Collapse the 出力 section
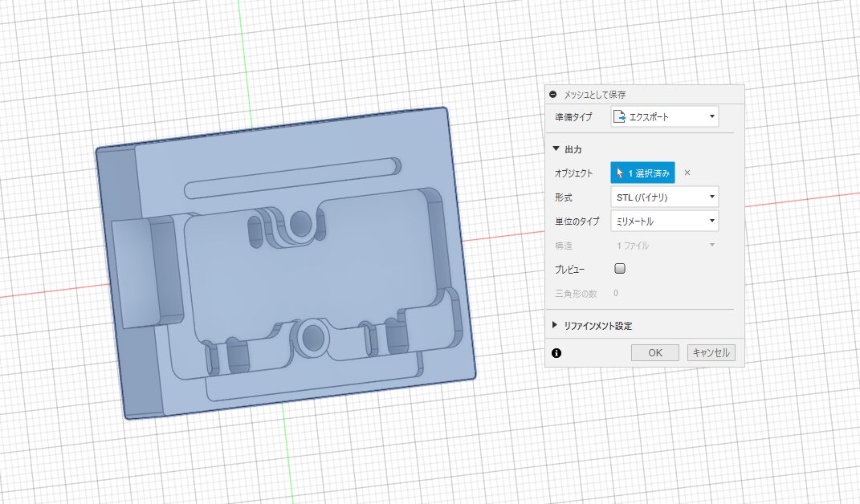 click(556, 148)
